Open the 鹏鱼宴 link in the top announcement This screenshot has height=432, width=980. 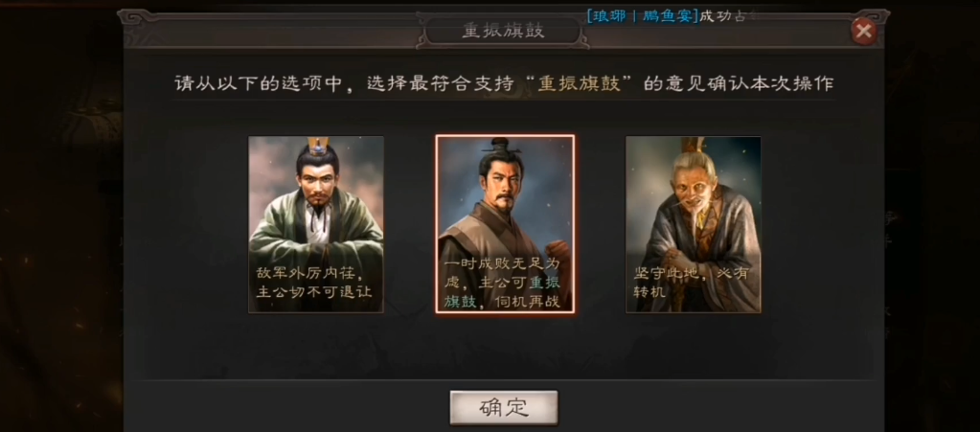pyautogui.click(x=668, y=16)
